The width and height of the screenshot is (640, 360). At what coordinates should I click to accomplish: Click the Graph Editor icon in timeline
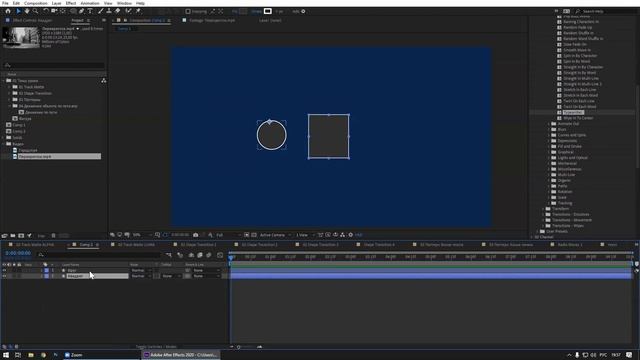click(220, 255)
